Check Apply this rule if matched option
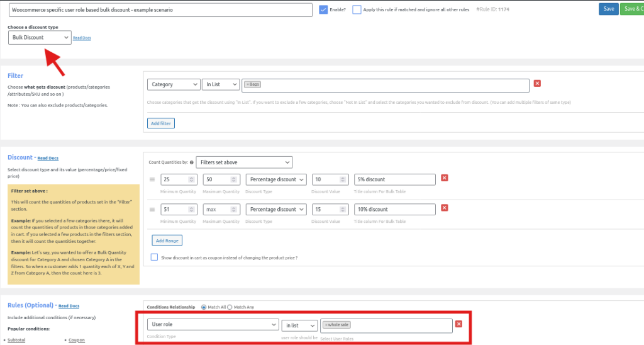Screen dimensions: 644x345 coord(357,10)
